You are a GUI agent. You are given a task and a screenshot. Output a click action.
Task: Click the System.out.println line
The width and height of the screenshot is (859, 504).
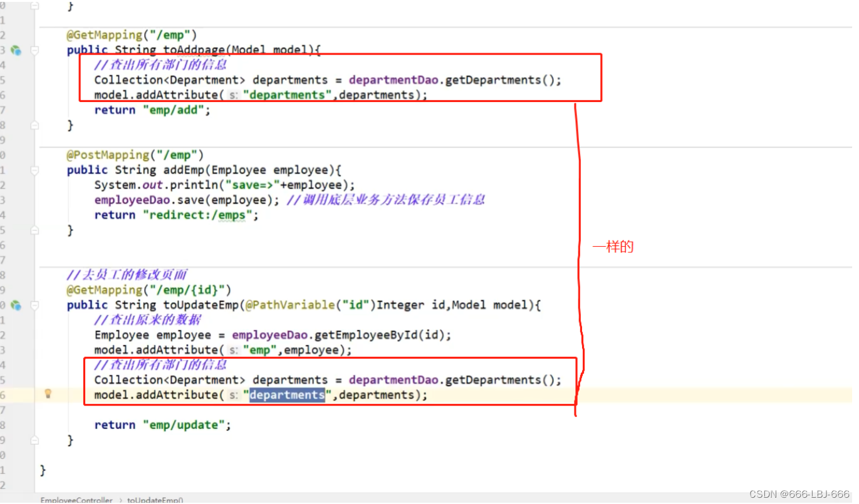pyautogui.click(x=225, y=185)
